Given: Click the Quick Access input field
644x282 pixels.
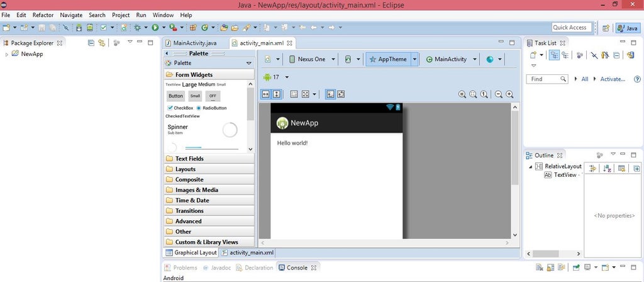Looking at the screenshot, I should click(x=572, y=28).
